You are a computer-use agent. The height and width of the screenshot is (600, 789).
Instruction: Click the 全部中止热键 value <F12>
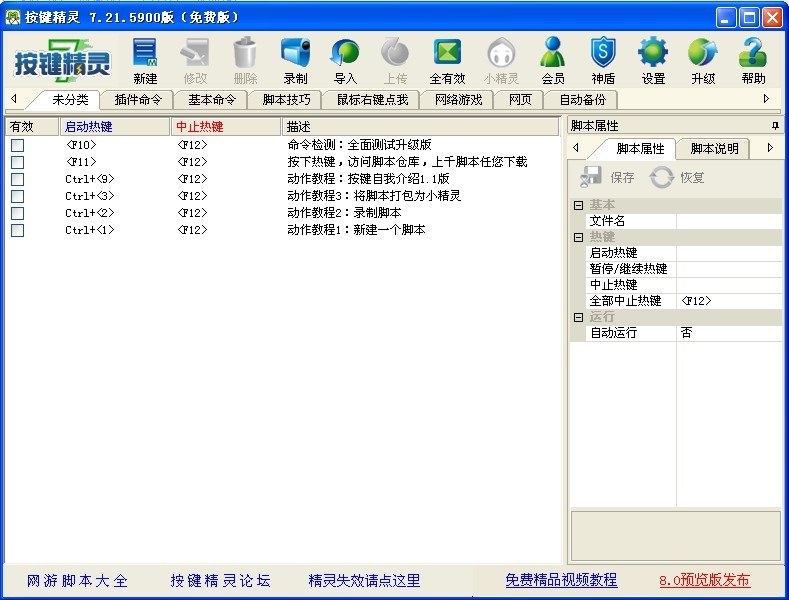729,301
